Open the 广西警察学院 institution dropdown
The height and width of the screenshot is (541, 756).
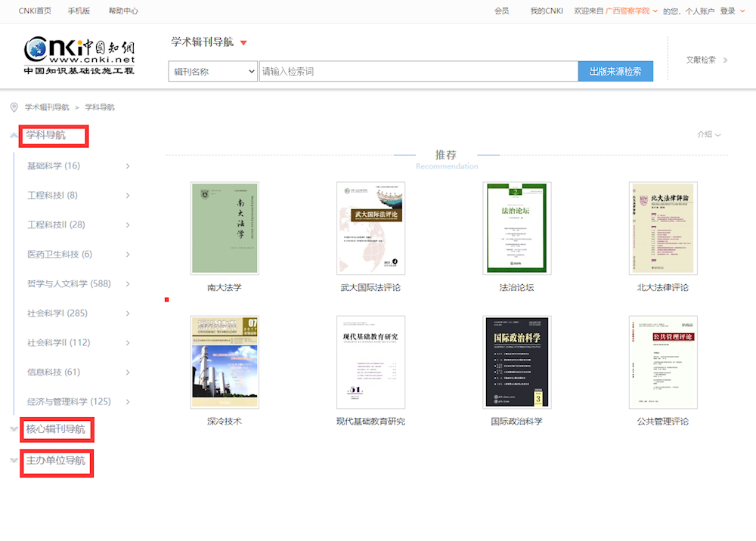(655, 11)
